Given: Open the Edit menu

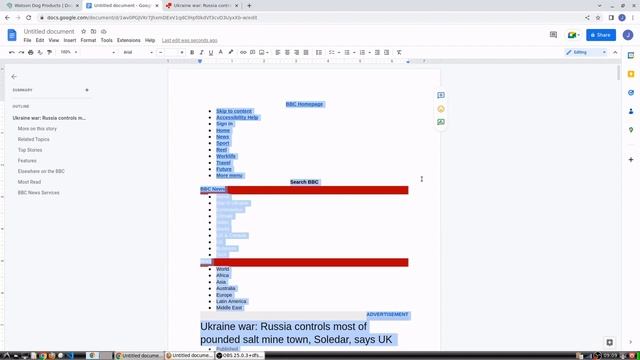Looking at the screenshot, I should coord(40,40).
